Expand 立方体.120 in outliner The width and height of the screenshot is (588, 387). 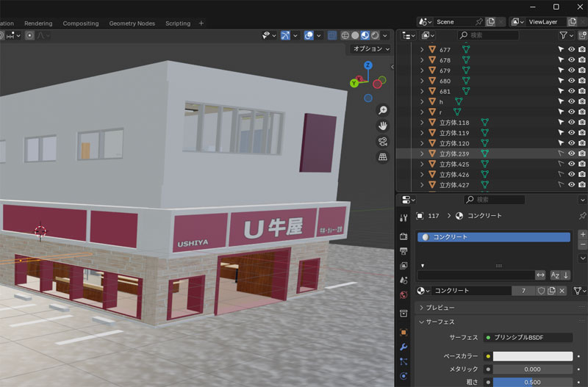click(422, 143)
